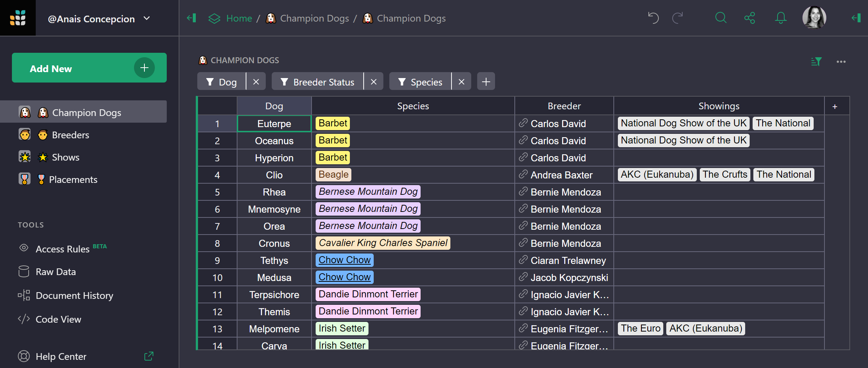The height and width of the screenshot is (368, 868).
Task: Click the Add New button
Action: (89, 68)
